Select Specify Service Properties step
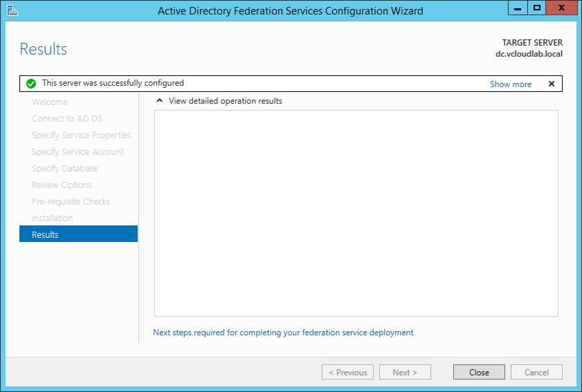 coord(81,136)
